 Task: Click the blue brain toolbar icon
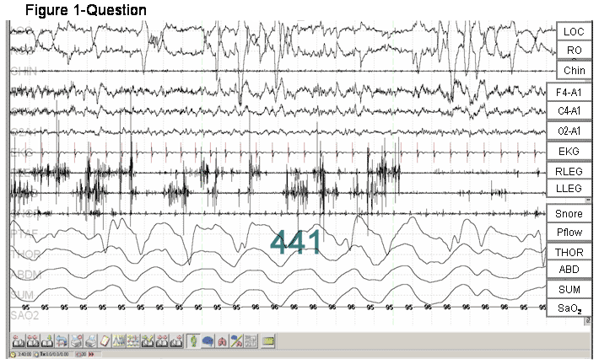pyautogui.click(x=208, y=341)
